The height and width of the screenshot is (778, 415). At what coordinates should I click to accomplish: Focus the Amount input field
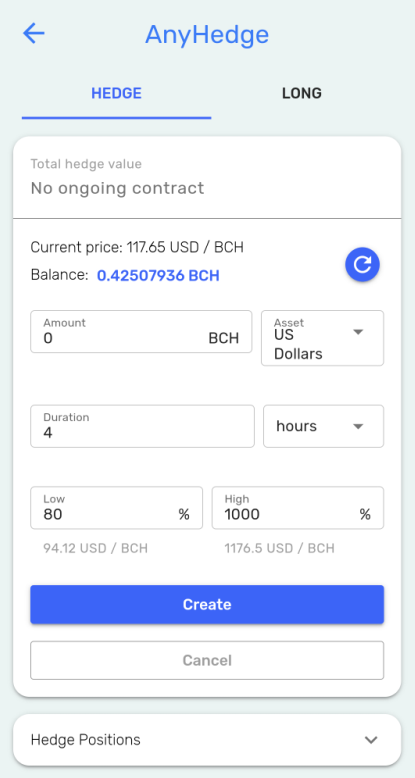141,332
